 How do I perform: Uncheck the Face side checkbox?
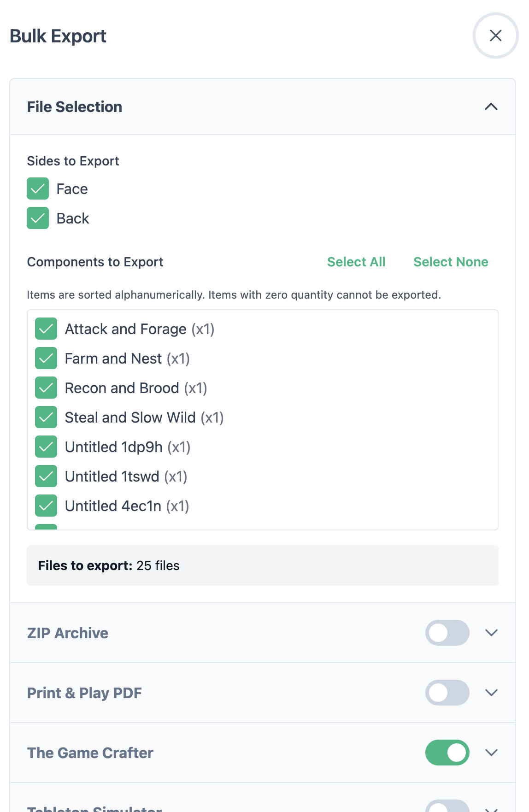pyautogui.click(x=38, y=188)
